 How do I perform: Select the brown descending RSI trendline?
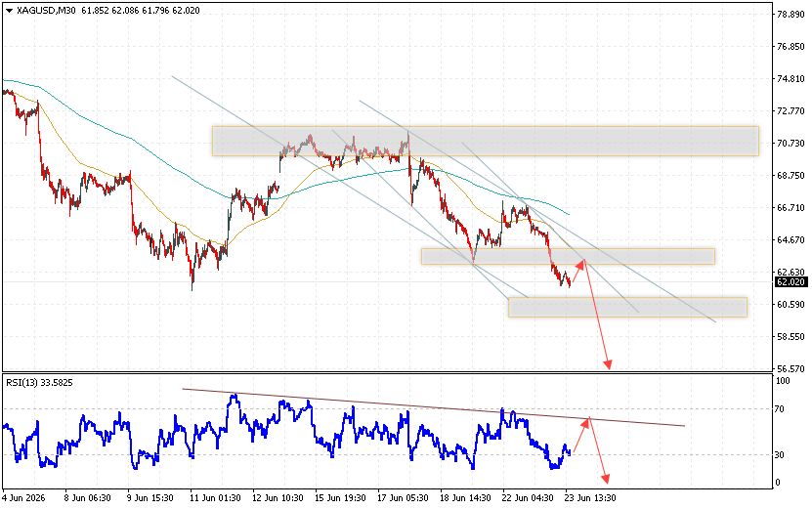(434, 407)
